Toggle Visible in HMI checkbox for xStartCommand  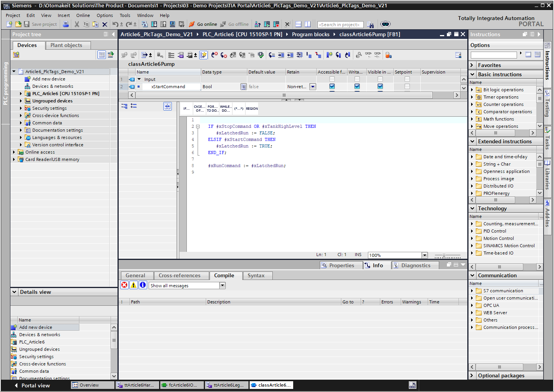[380, 87]
